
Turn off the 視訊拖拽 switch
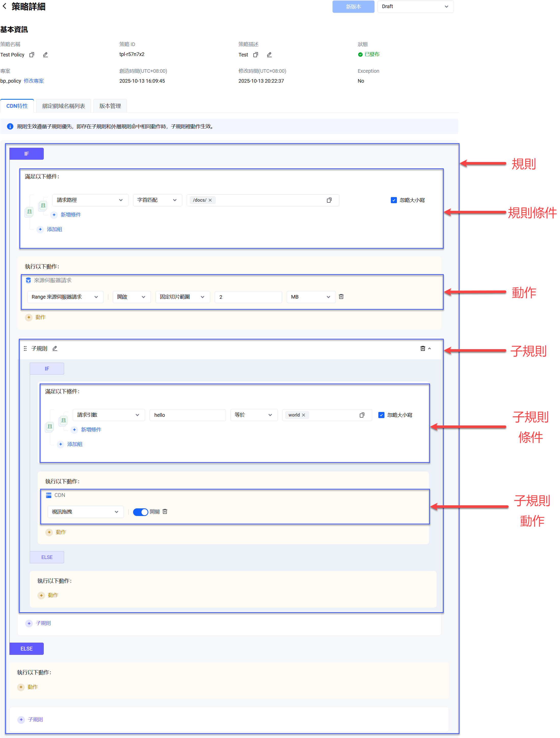tap(140, 512)
